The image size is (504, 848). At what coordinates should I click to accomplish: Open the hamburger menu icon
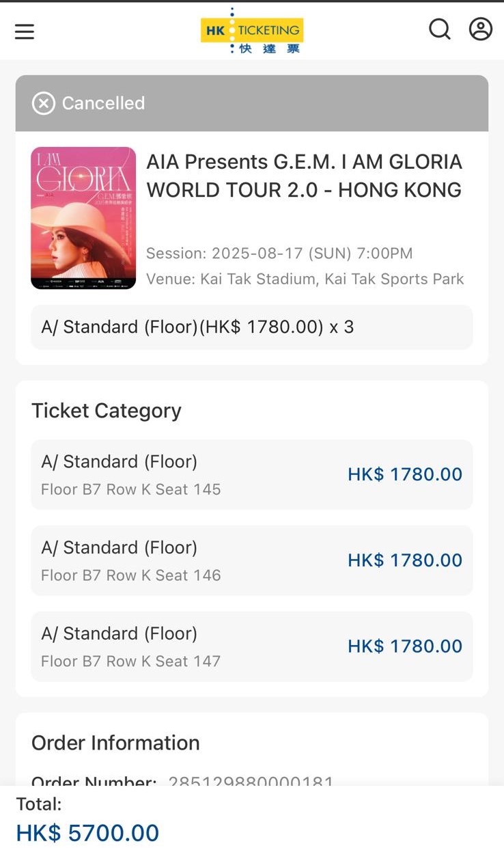pyautogui.click(x=25, y=31)
